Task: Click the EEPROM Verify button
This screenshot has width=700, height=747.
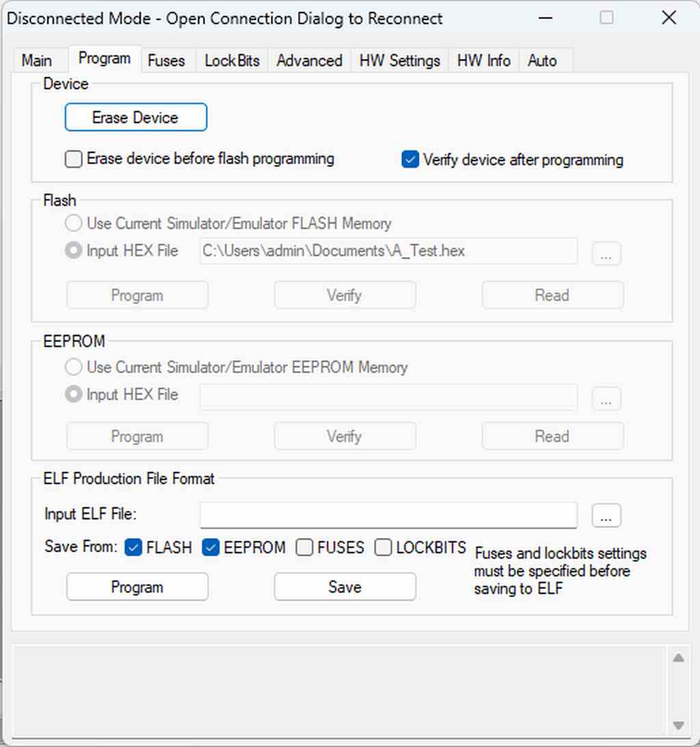Action: coord(345,437)
